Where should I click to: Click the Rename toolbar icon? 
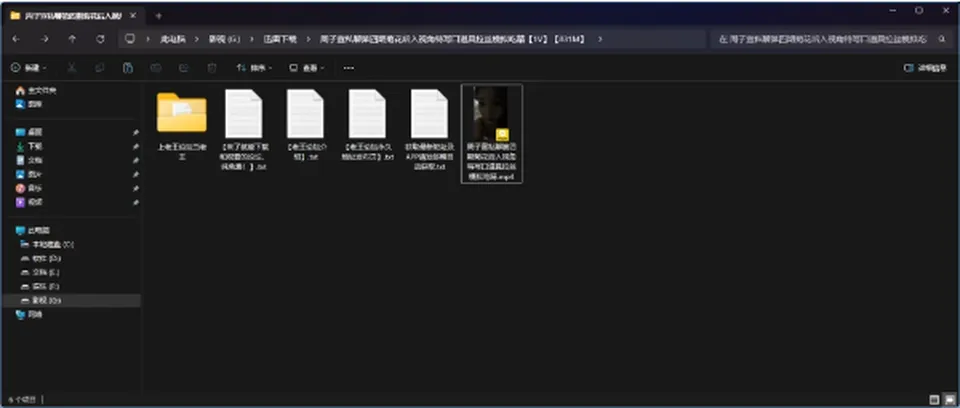coord(156,67)
